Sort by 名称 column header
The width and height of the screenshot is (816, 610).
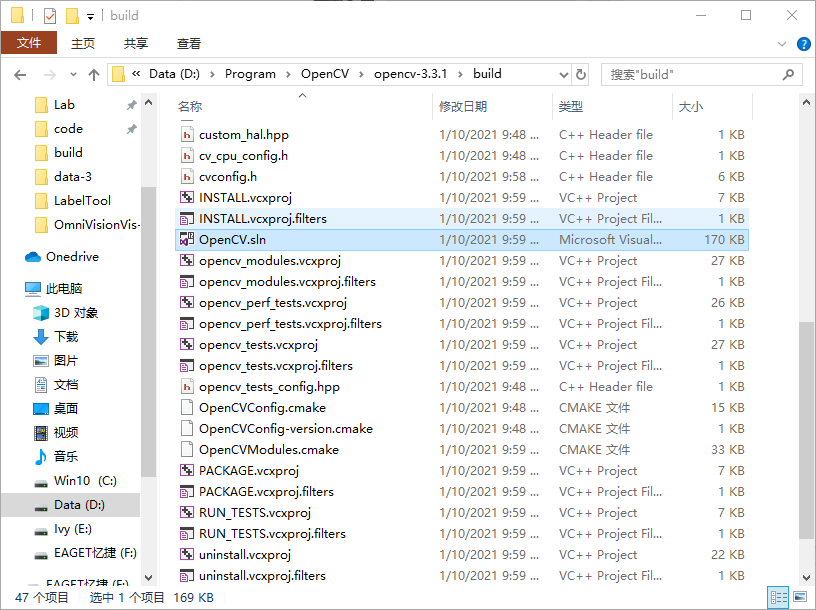tap(190, 107)
